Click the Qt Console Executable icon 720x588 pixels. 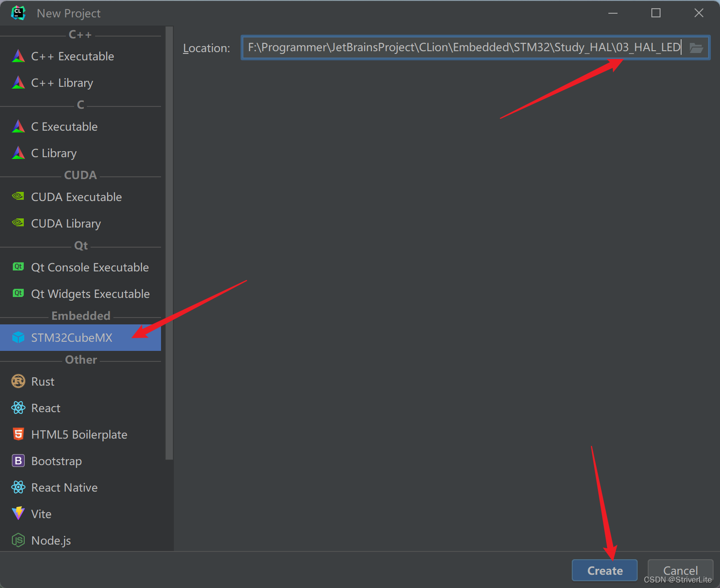pos(18,267)
